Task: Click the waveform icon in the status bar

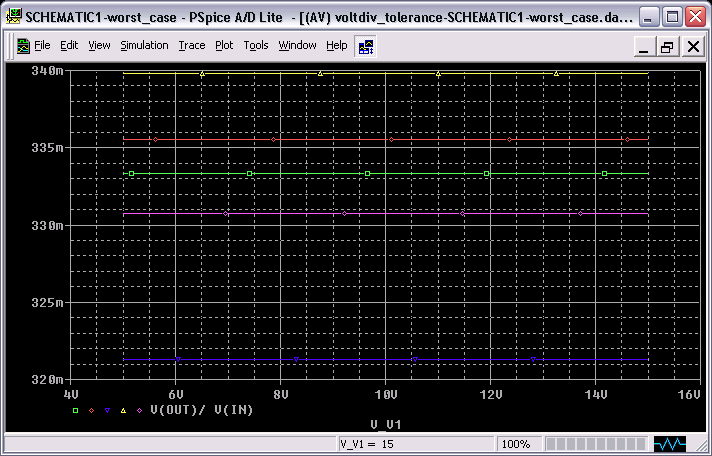Action: 670,443
